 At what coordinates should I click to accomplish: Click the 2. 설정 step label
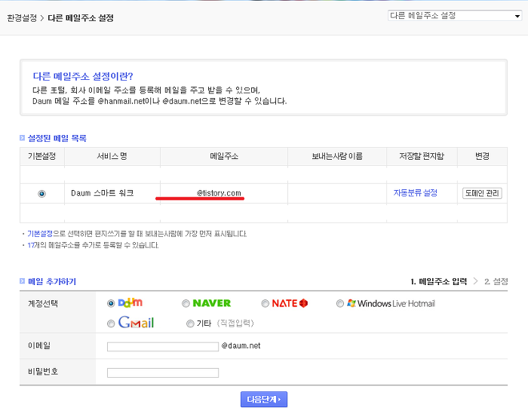[x=496, y=281]
